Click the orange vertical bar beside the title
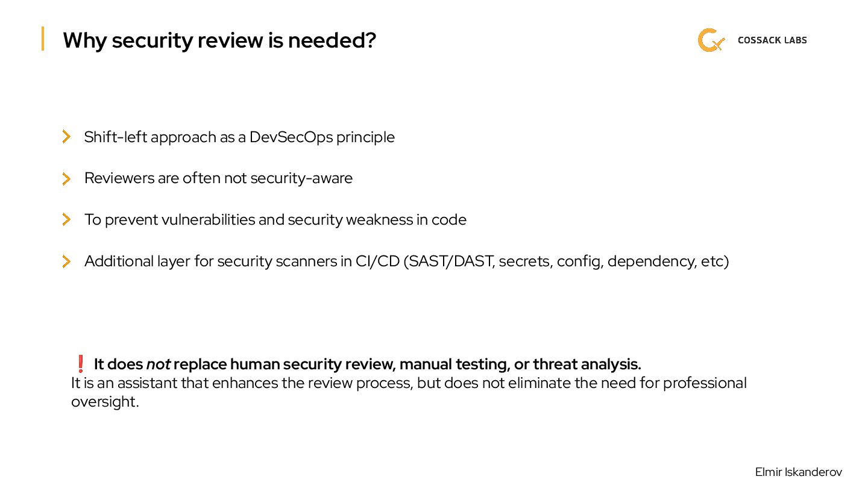Image resolution: width=868 pixels, height=488 pixels. pos(43,39)
